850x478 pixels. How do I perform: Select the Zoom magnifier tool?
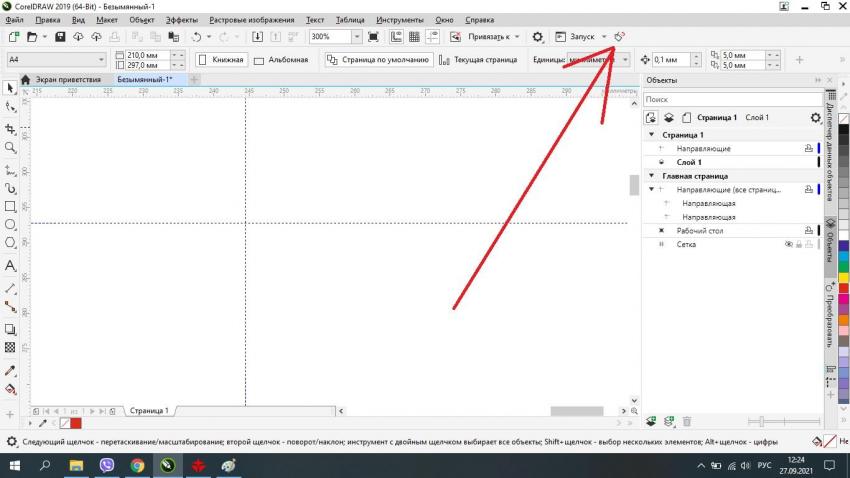pos(11,147)
